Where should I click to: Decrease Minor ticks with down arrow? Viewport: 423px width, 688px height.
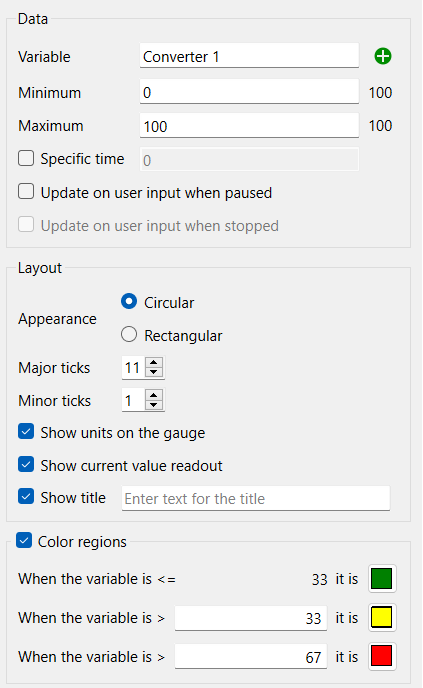[154, 405]
